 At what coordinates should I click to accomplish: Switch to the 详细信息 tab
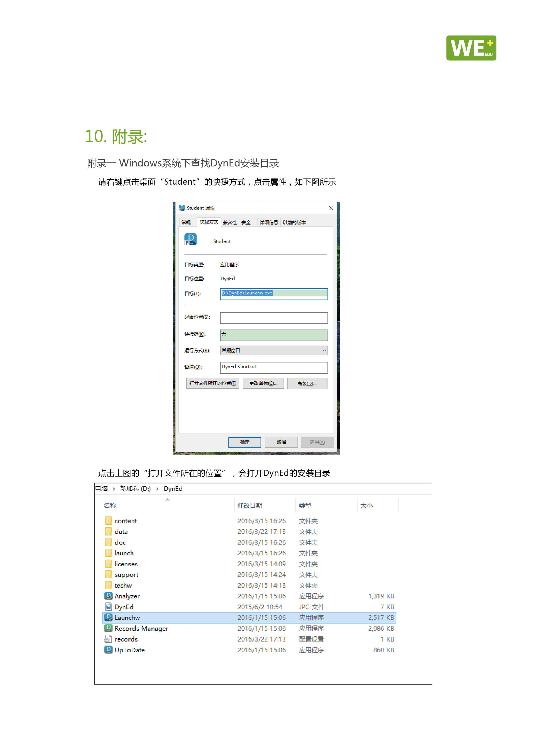269,222
